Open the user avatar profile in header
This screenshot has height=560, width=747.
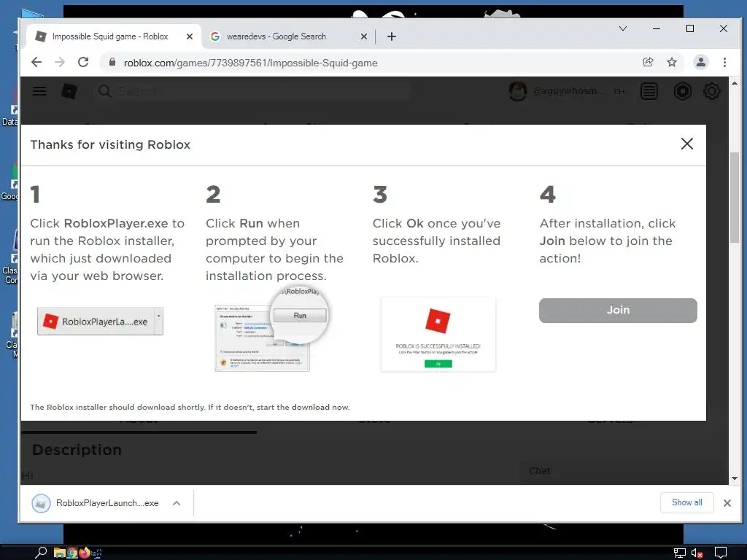click(517, 91)
